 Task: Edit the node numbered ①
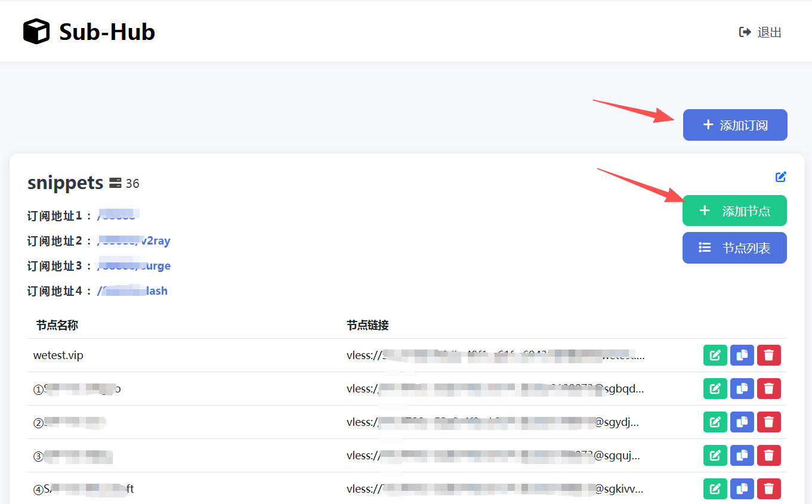pyautogui.click(x=715, y=389)
